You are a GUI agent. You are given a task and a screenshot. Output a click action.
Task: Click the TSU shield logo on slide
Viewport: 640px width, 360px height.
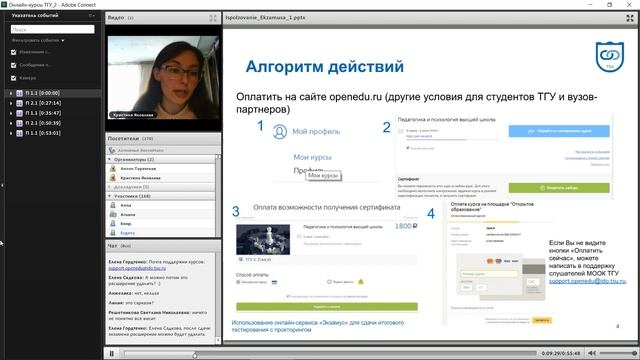coord(610,57)
